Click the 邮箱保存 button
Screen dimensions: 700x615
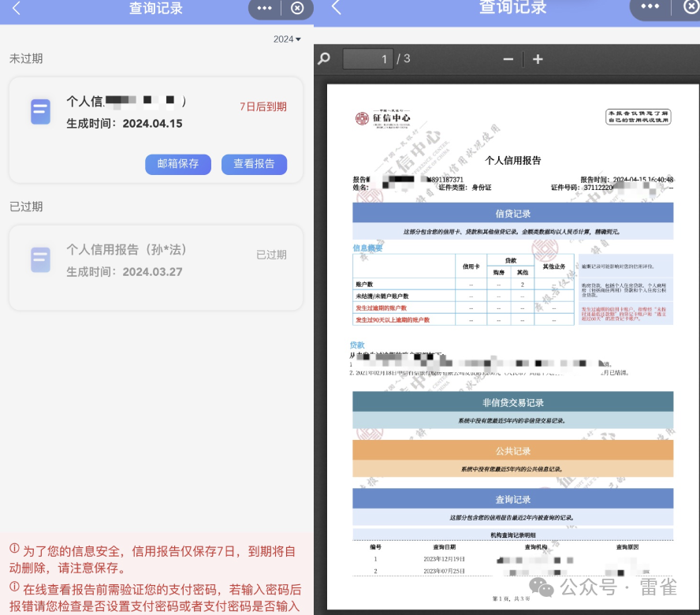coord(177,164)
